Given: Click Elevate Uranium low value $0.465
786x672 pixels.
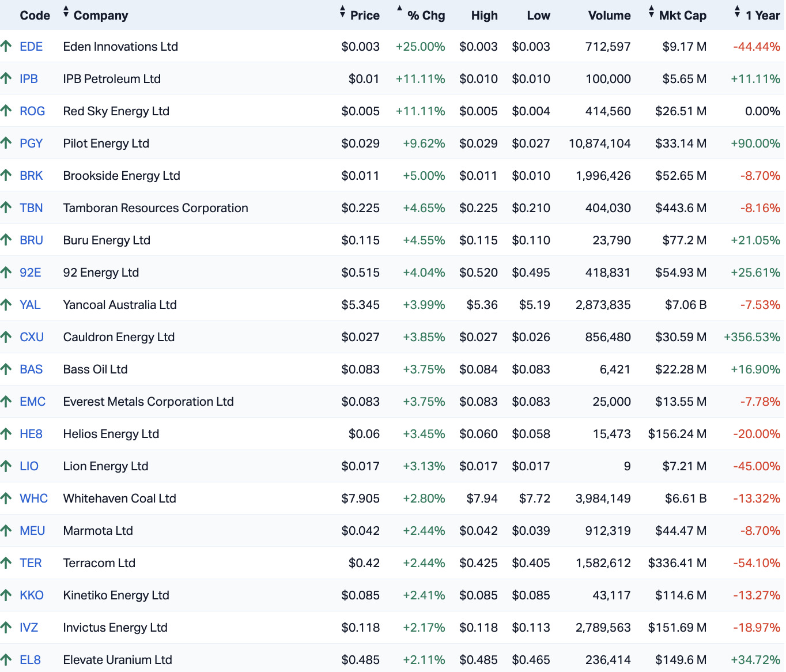Looking at the screenshot, I should 531,660.
